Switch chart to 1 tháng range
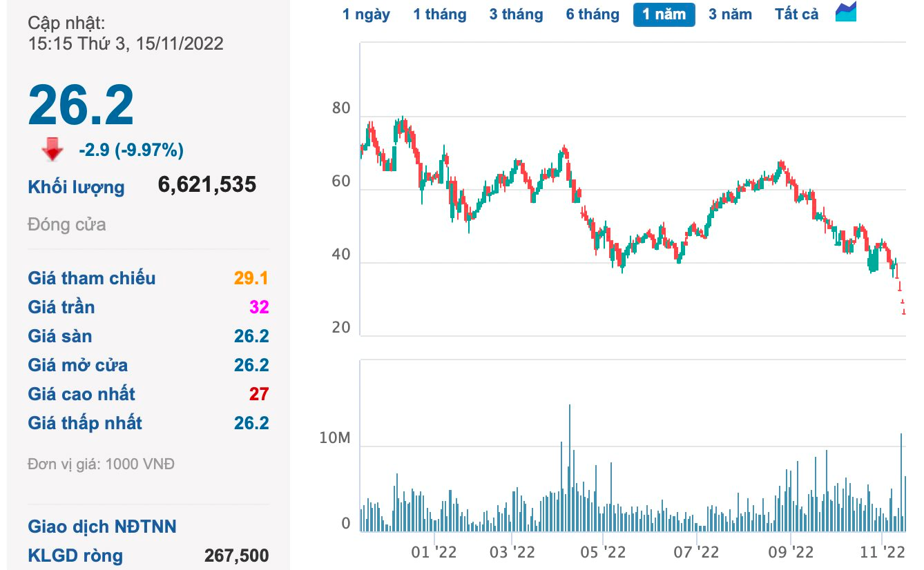Screen dimensions: 924x570 439,14
